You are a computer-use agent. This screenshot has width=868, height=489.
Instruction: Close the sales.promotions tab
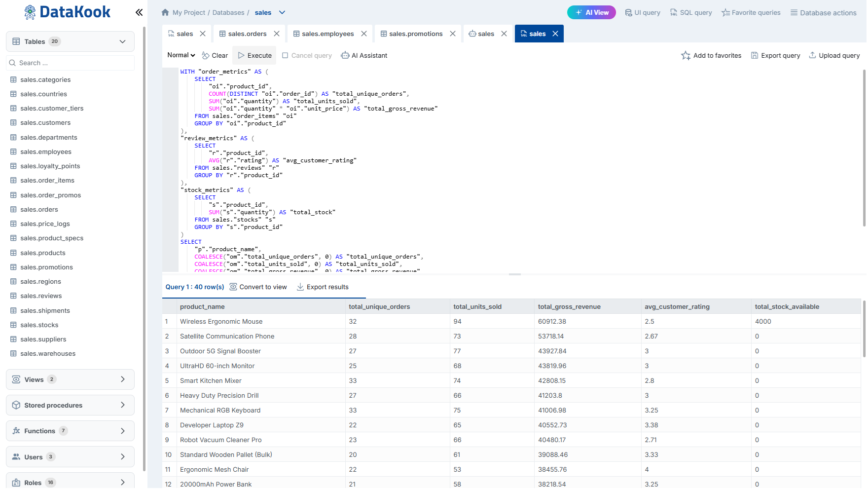[x=453, y=34]
